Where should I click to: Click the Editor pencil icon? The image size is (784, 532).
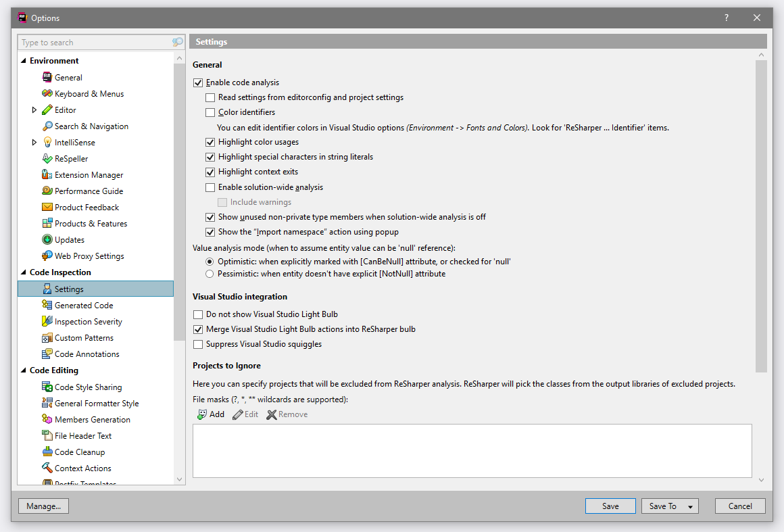pos(47,110)
